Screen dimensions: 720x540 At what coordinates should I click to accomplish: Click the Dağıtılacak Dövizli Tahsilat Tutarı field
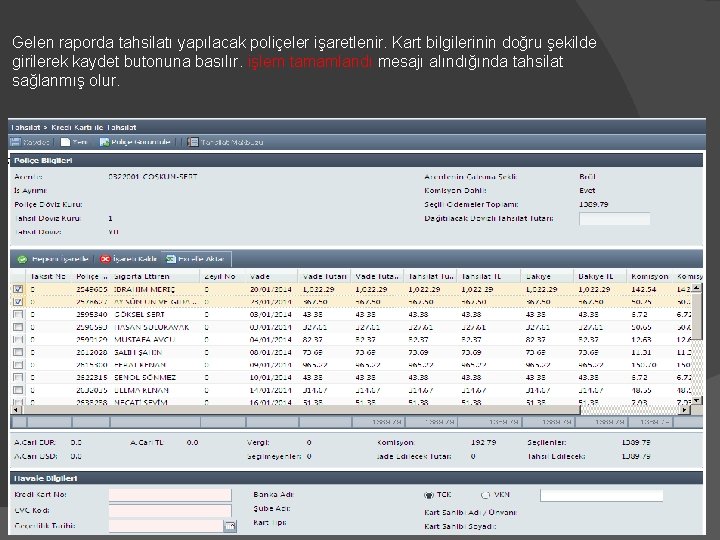click(614, 219)
